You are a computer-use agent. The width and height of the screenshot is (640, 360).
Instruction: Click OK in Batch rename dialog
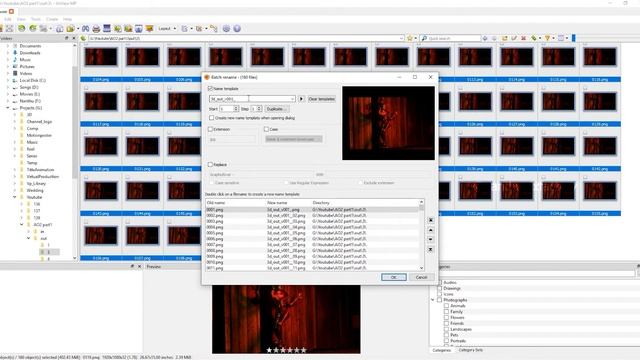click(x=393, y=277)
